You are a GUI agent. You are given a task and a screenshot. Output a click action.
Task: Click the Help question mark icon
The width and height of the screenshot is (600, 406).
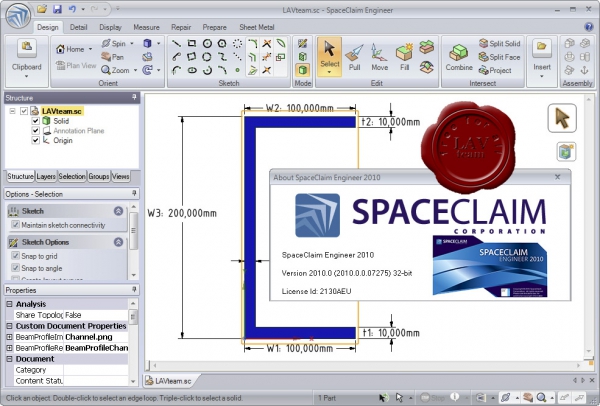click(x=589, y=27)
